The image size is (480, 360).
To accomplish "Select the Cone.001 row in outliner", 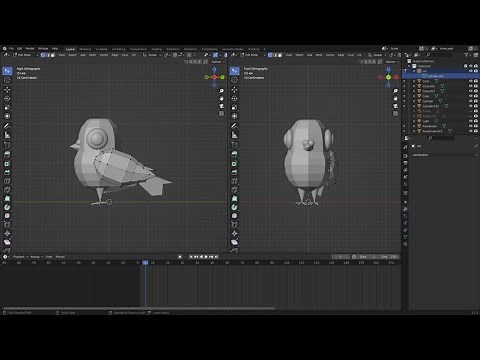I will [x=440, y=86].
